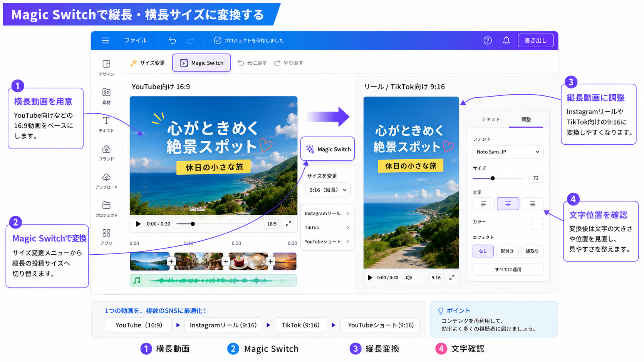
Task: Open the アプリ sidebar panel
Action: coord(106,237)
